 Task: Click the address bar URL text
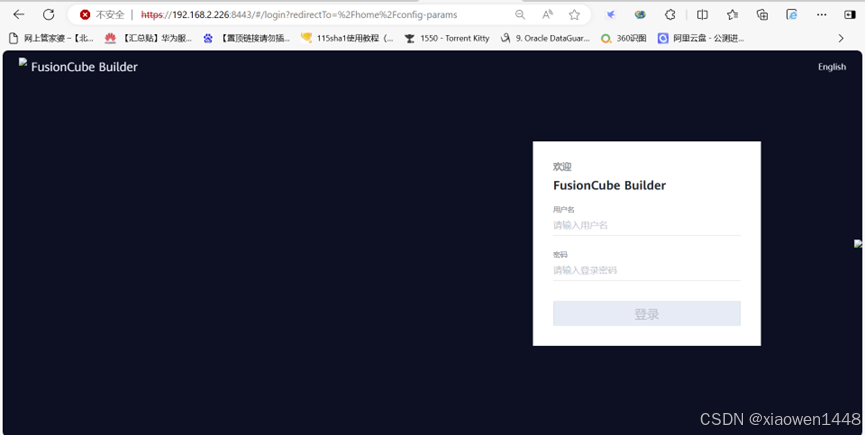[x=299, y=15]
